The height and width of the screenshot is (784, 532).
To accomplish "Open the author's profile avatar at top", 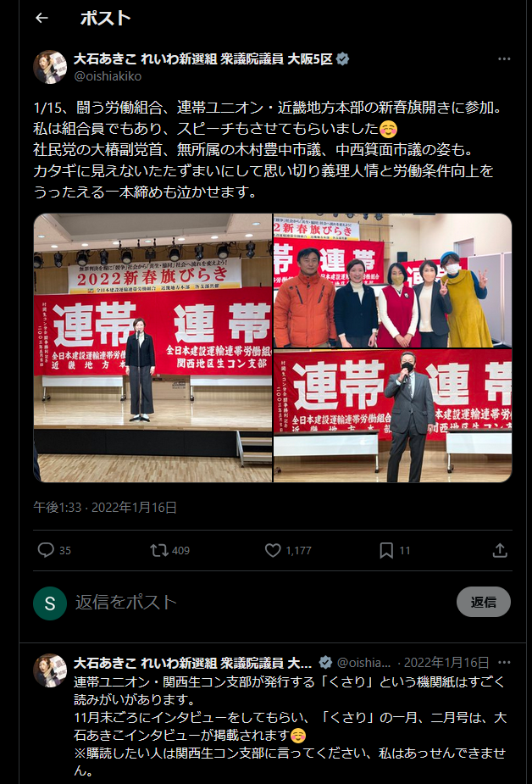I will tap(50, 67).
